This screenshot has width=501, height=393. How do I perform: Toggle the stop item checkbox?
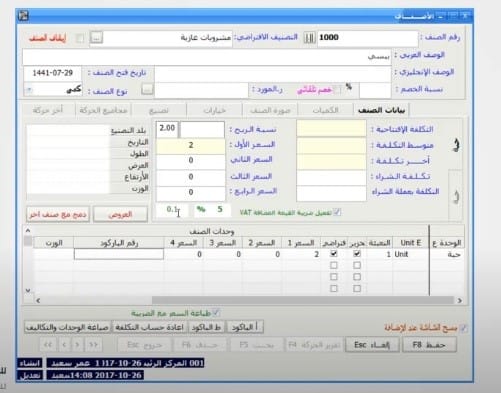coord(80,38)
